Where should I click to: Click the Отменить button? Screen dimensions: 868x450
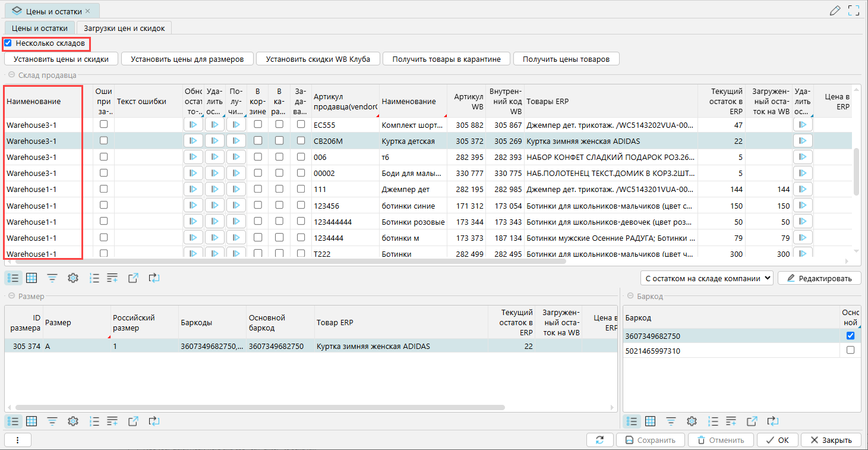pos(721,440)
